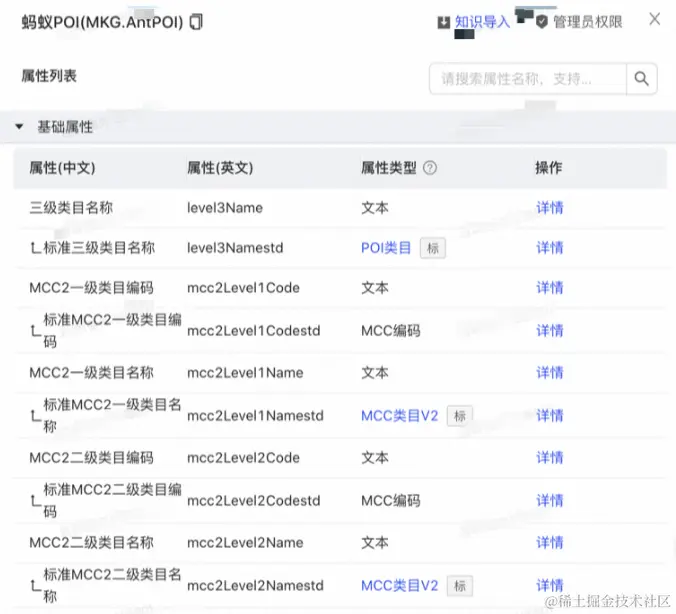Click the mcc2Level2Namestd English attribute
The height and width of the screenshot is (614, 676).
[256, 586]
